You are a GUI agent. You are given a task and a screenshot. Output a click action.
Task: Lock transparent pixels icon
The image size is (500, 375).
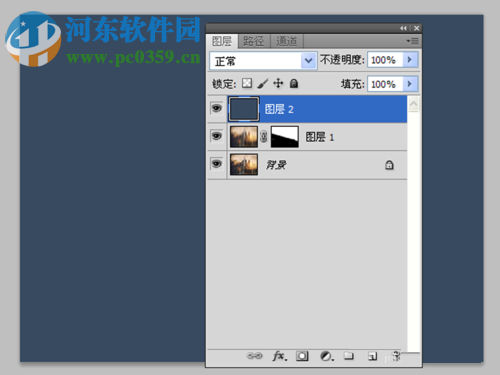coord(247,83)
